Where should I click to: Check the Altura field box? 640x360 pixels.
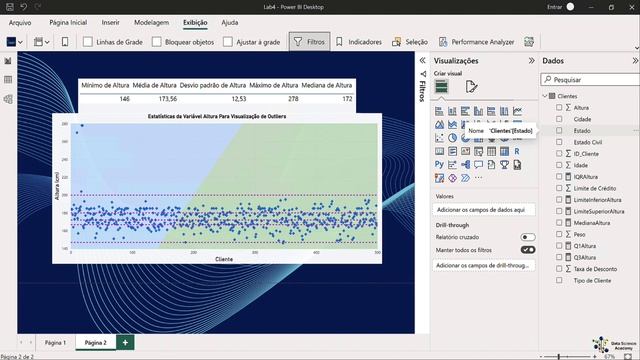click(x=559, y=107)
